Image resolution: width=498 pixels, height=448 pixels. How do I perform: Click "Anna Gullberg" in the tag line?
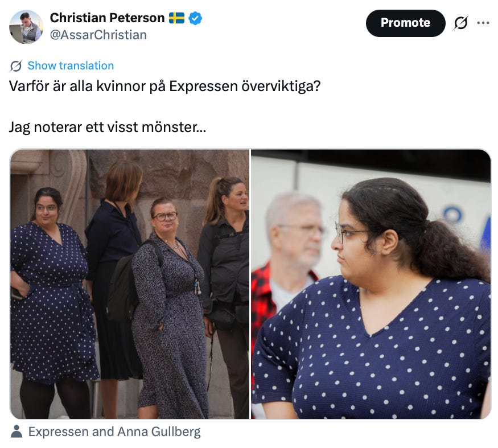click(x=159, y=431)
